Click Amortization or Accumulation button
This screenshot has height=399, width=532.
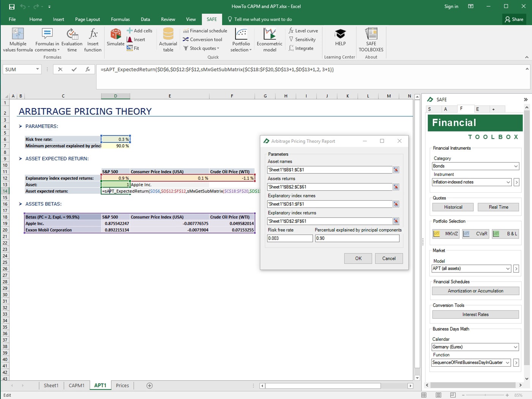475,291
